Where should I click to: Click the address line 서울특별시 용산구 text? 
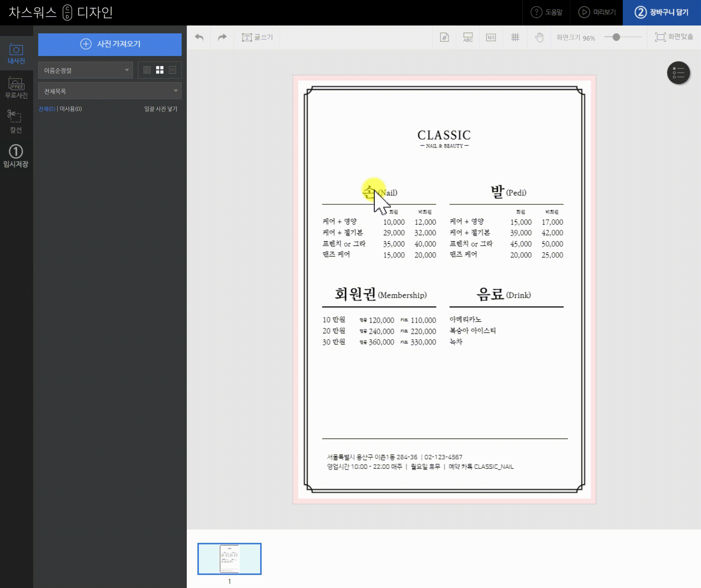click(x=394, y=457)
